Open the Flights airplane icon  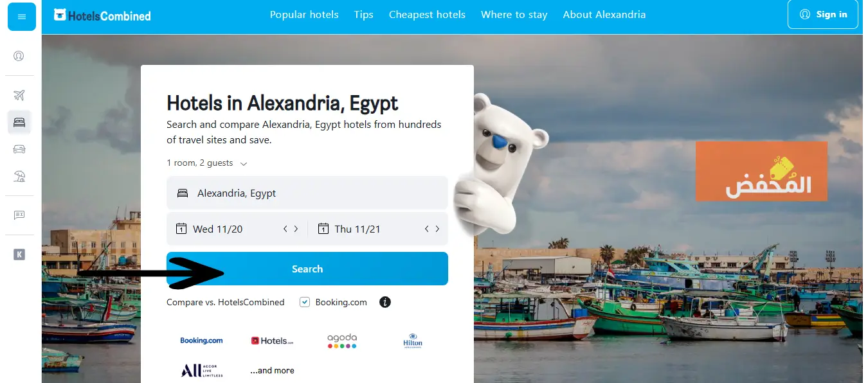[x=19, y=96]
